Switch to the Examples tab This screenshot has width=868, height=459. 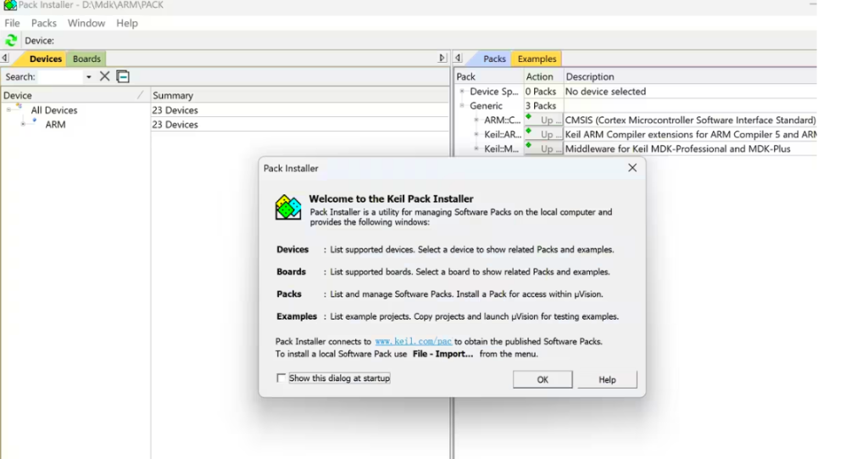pos(537,59)
